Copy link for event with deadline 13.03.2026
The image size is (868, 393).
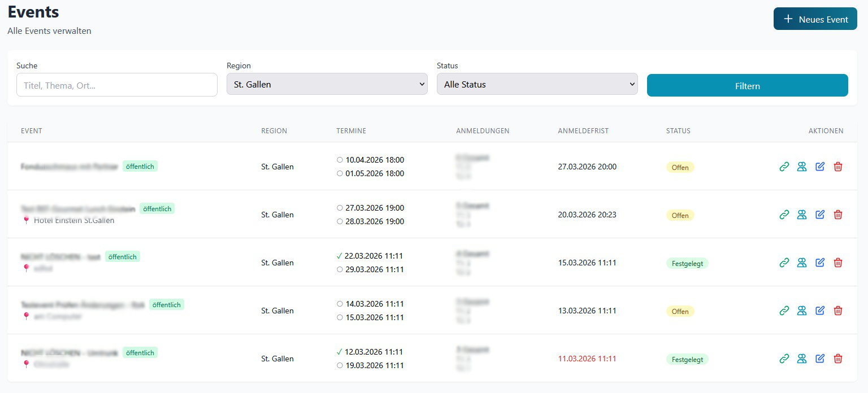pos(784,311)
